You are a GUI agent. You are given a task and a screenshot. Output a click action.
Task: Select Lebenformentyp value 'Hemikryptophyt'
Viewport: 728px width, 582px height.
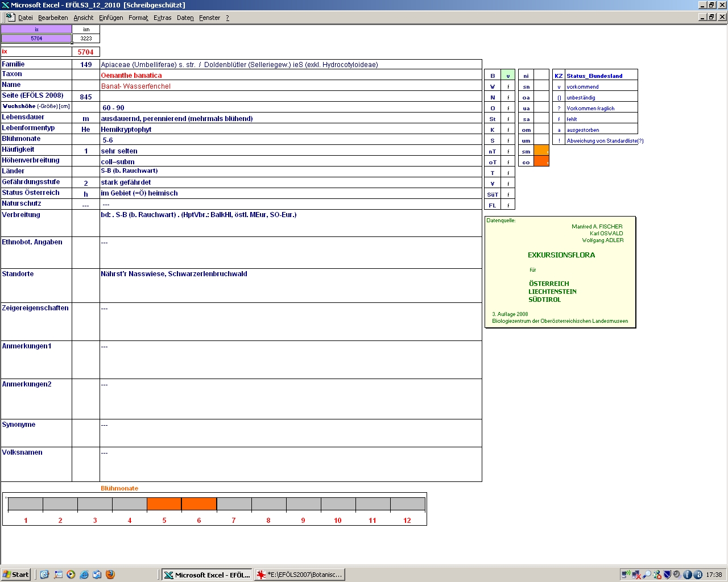click(291, 129)
